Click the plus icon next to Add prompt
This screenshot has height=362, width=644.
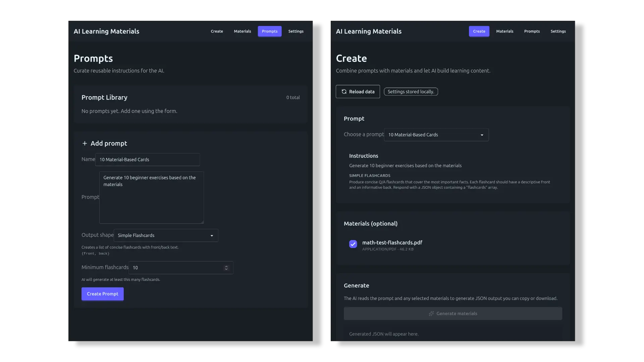tap(85, 143)
